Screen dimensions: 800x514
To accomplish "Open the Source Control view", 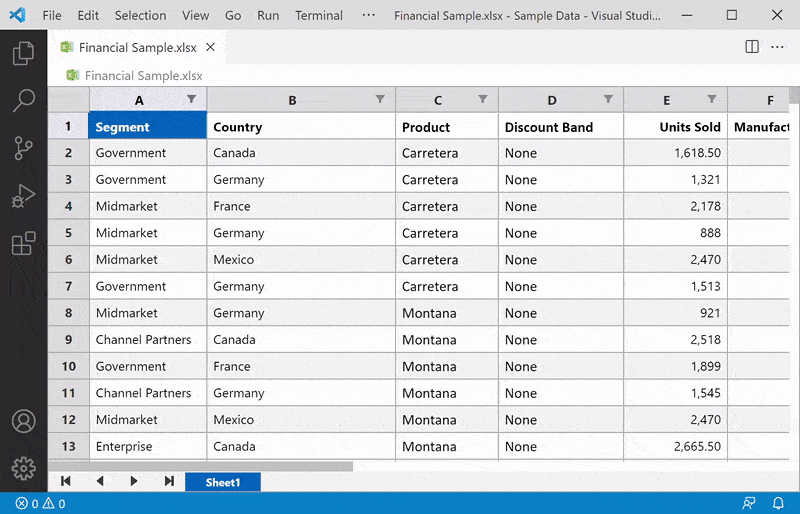I will tap(23, 148).
